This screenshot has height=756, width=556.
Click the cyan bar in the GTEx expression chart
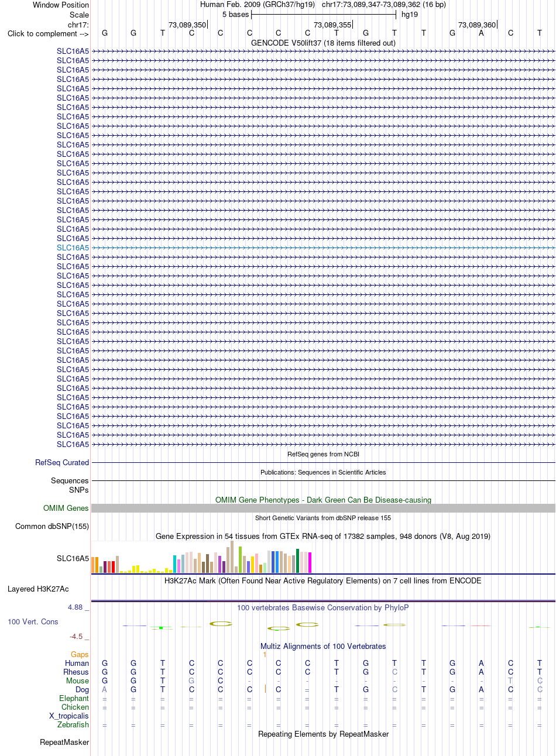(x=175, y=564)
